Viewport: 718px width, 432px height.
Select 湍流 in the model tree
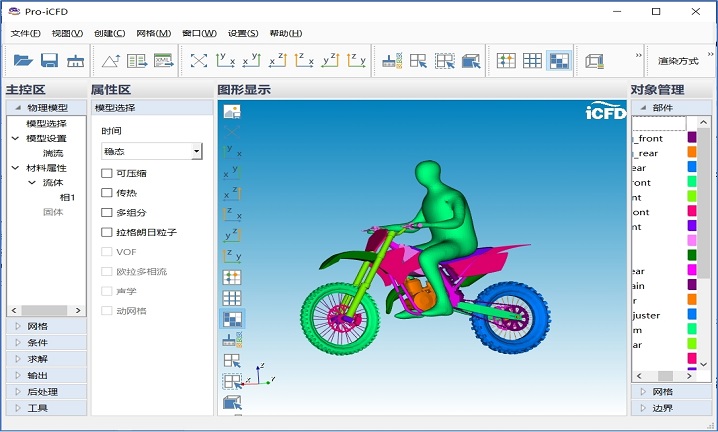point(53,153)
